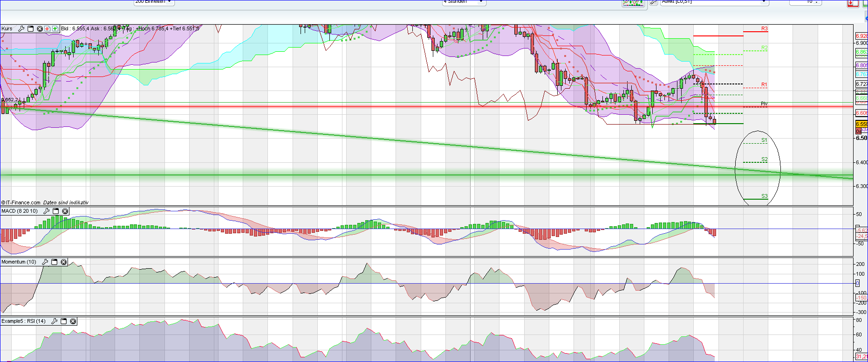The height and width of the screenshot is (362, 868).
Task: Open the 200 Einheiten units dropdown
Action: pos(154,2)
